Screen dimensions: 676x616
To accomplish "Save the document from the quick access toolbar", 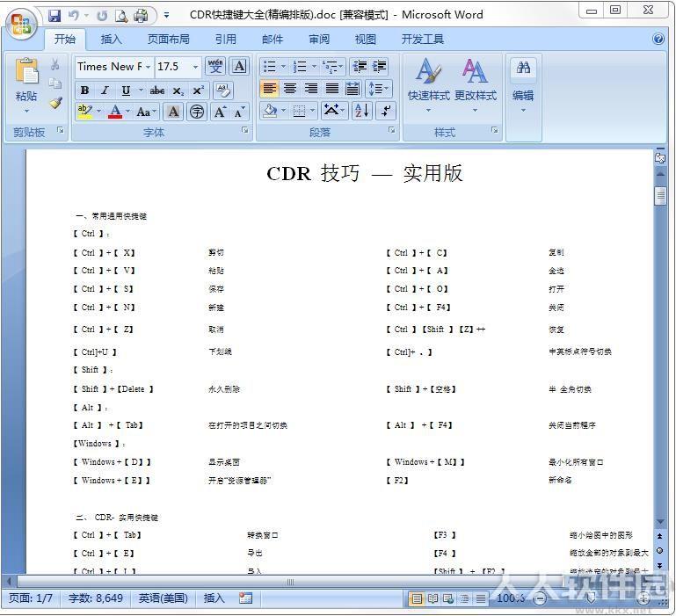I will click(x=55, y=16).
